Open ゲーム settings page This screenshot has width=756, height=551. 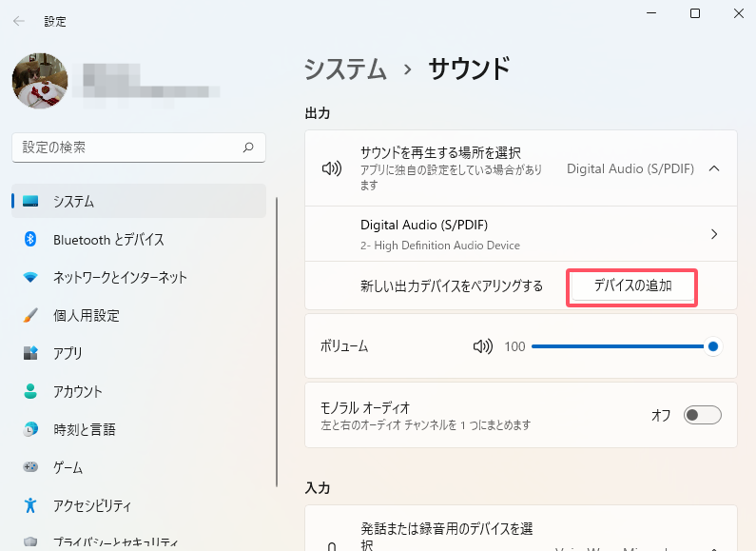[x=68, y=468]
